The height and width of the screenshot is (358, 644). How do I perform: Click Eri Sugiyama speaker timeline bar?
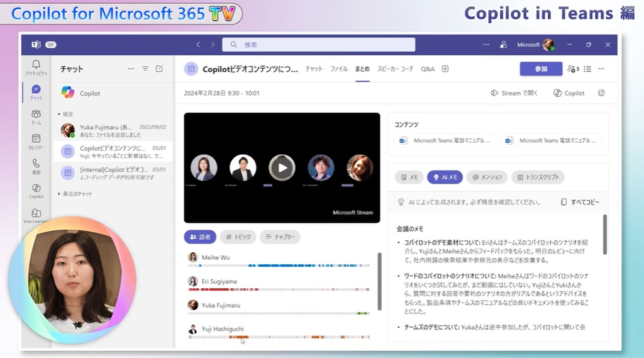tap(279, 289)
